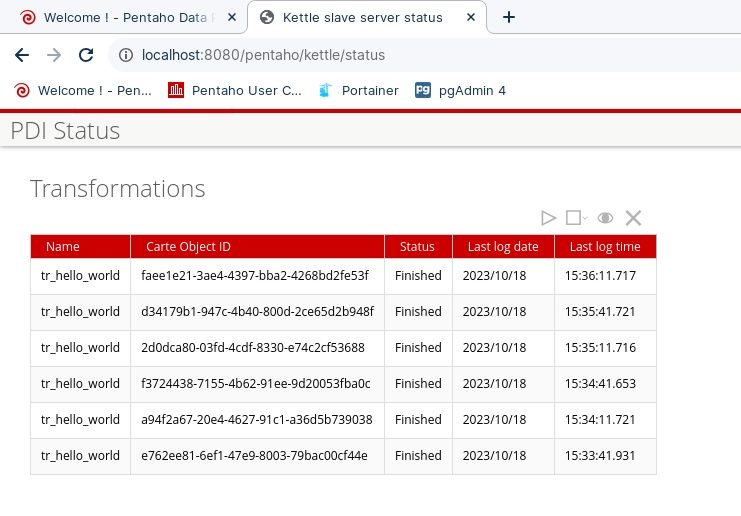Select the row with ID d34179b1-947c-4b40-800d-2ce65d2b948f

[343, 312]
